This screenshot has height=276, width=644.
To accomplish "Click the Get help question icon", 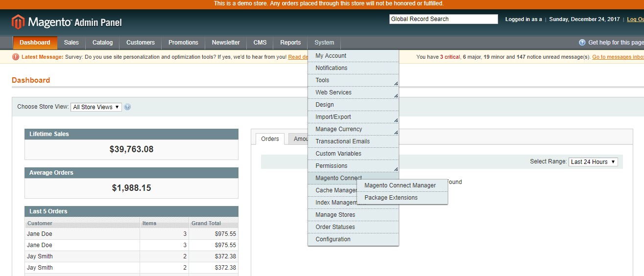I will tap(582, 43).
